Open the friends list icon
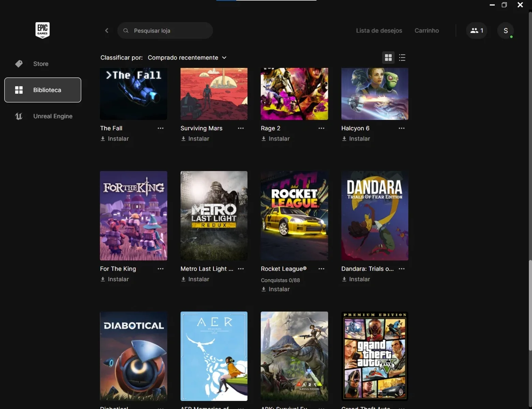The width and height of the screenshot is (532, 409). pos(476,31)
